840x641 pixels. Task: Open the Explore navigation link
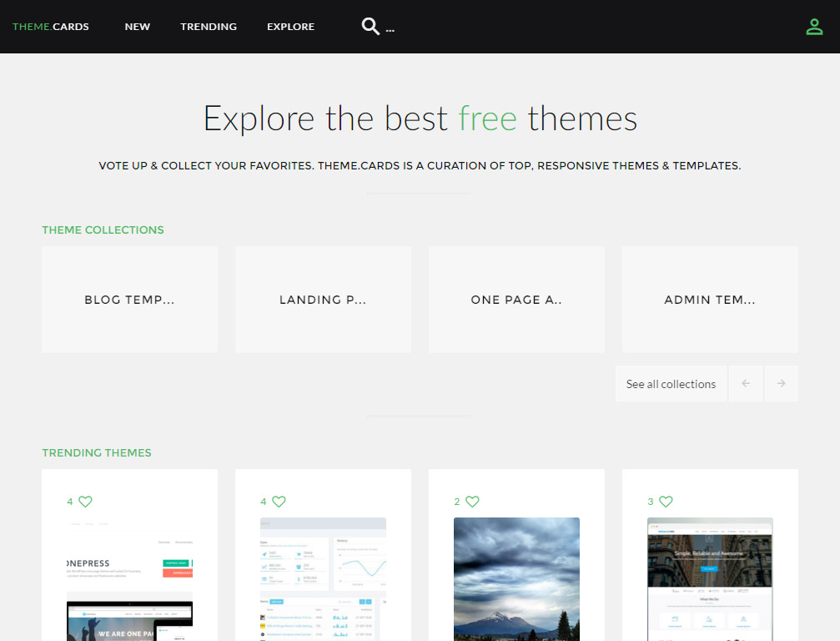coord(290,27)
